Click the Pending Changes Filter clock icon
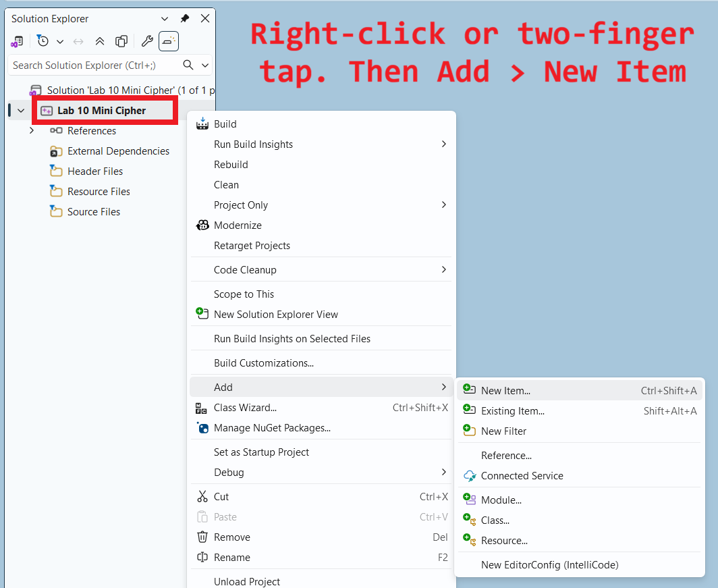 [43, 41]
